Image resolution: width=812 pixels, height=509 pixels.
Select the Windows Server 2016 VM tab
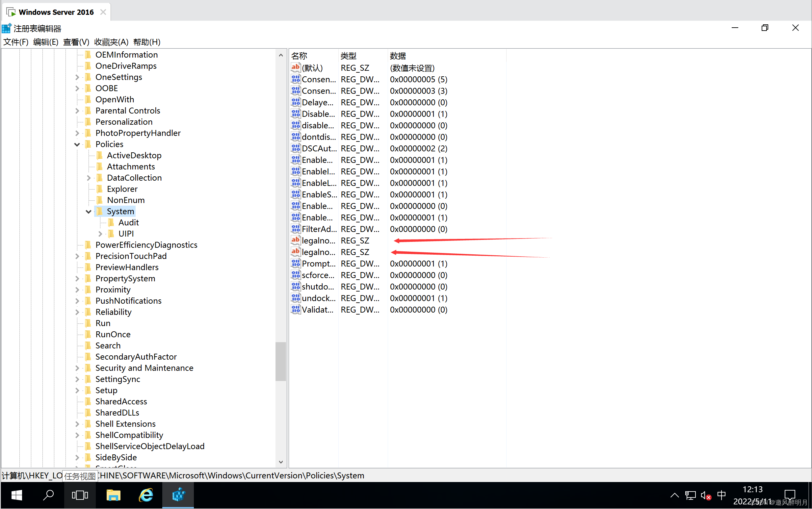(56, 12)
